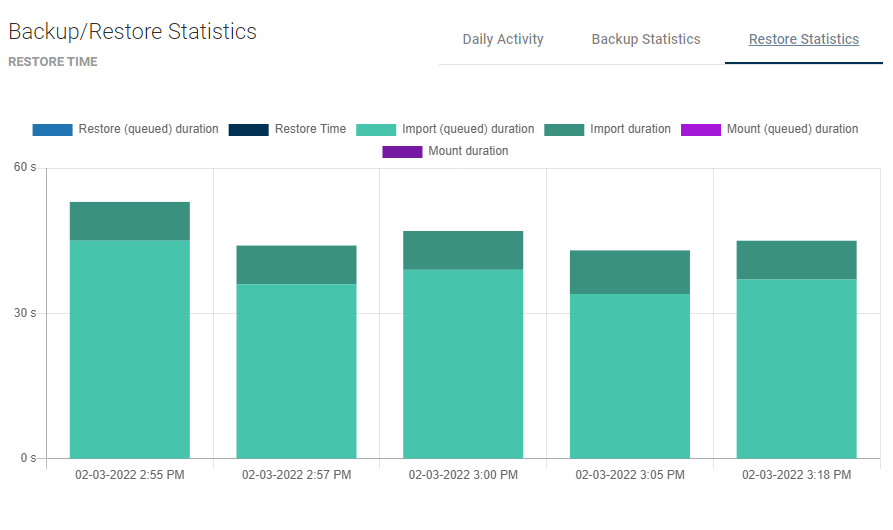
Task: Toggle Restore (queued) duration legend label
Action: pyautogui.click(x=148, y=129)
